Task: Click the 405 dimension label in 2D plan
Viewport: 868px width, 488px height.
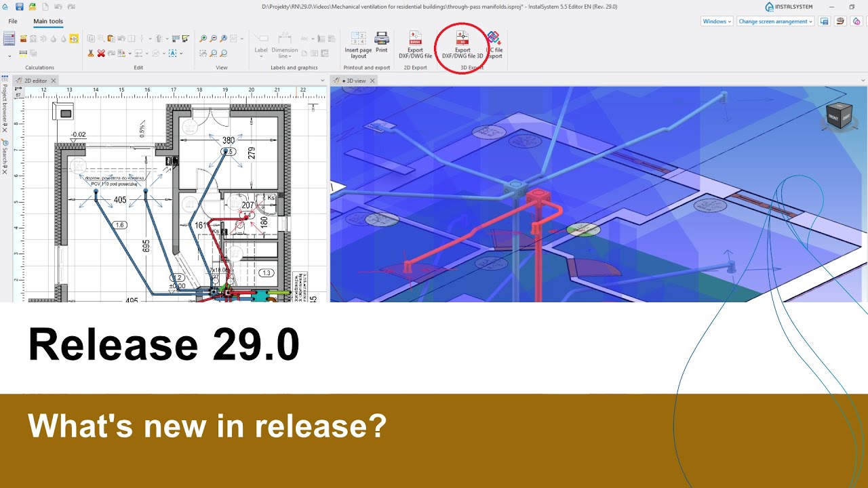Action: point(120,200)
